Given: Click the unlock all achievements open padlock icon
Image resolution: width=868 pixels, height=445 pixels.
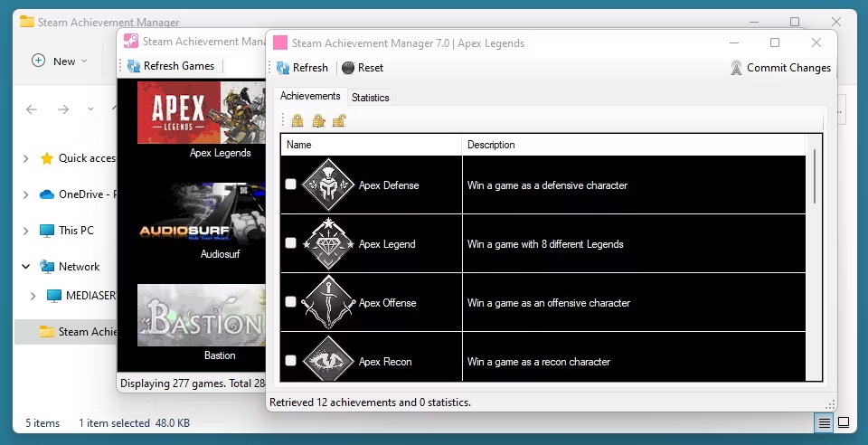Looking at the screenshot, I should click(339, 120).
